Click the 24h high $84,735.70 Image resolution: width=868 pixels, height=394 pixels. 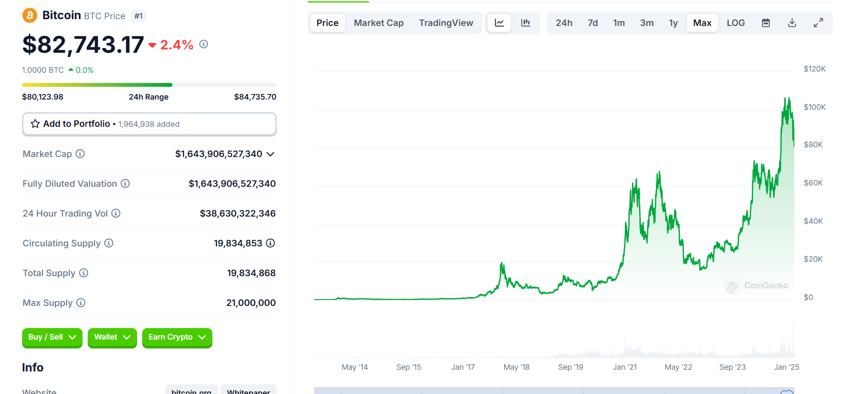pos(255,97)
